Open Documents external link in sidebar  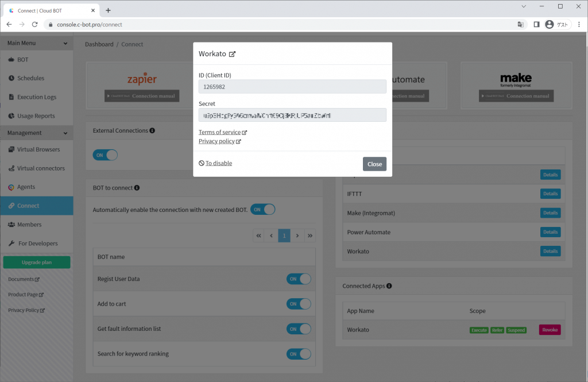[24, 279]
